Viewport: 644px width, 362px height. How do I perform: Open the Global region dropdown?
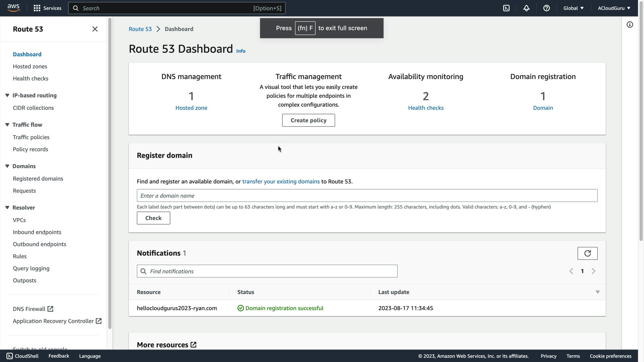tap(573, 8)
